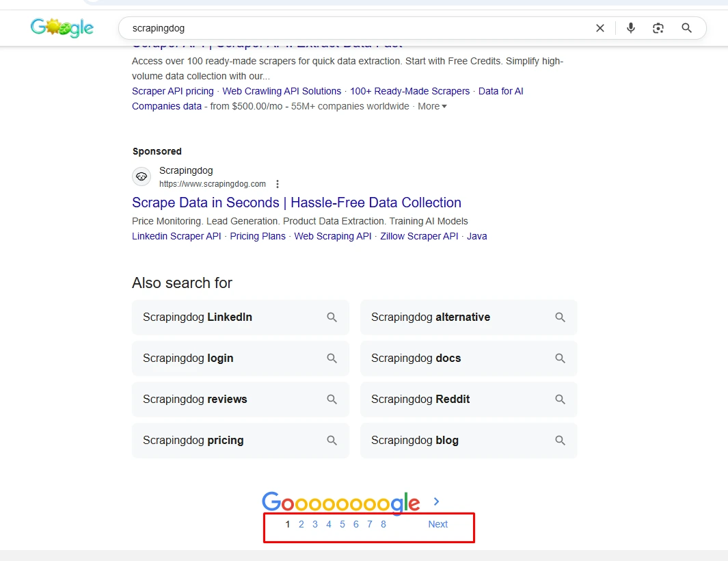Image resolution: width=728 pixels, height=561 pixels.
Task: Go to results page 4
Action: point(329,524)
